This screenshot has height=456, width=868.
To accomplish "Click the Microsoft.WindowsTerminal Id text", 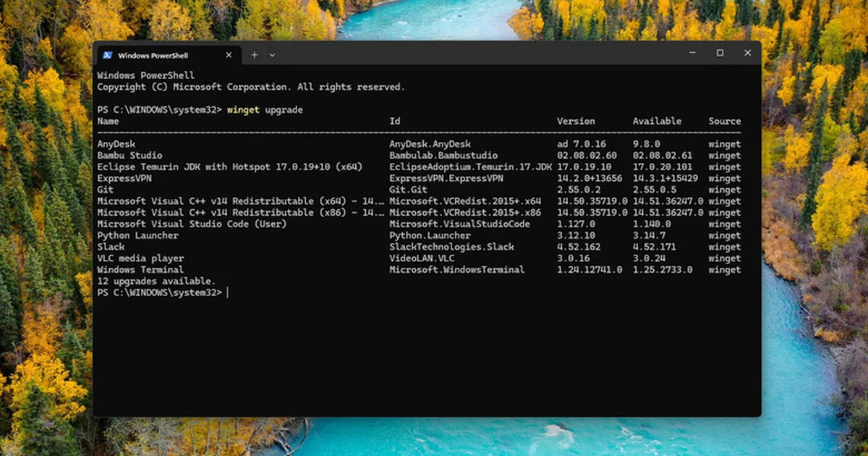I will point(456,270).
